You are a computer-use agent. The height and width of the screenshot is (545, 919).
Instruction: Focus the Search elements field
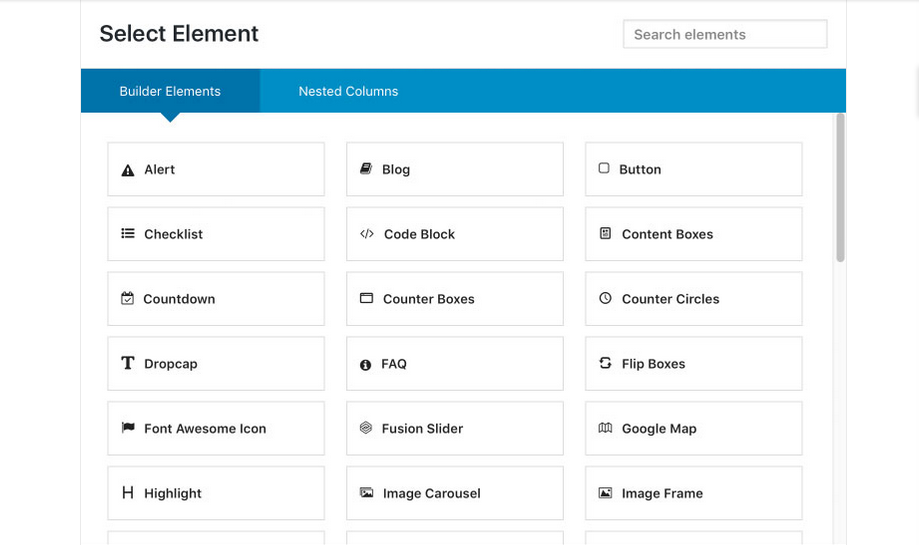pyautogui.click(x=725, y=34)
